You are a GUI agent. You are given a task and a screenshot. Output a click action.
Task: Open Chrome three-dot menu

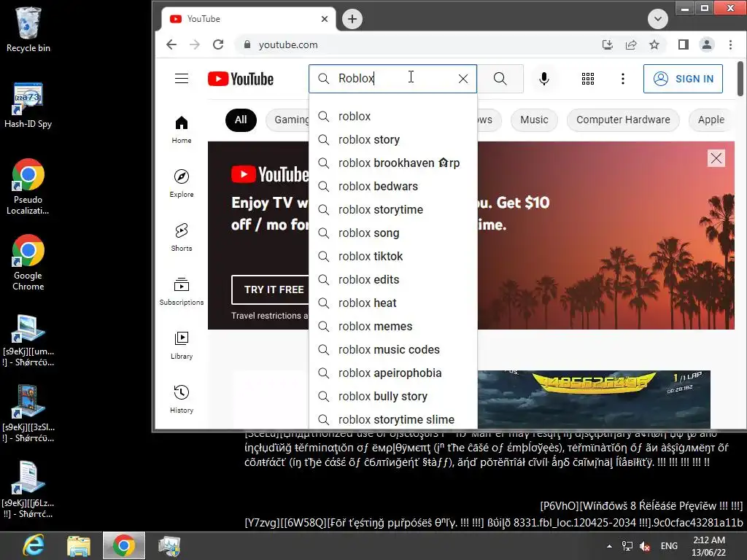click(x=730, y=44)
